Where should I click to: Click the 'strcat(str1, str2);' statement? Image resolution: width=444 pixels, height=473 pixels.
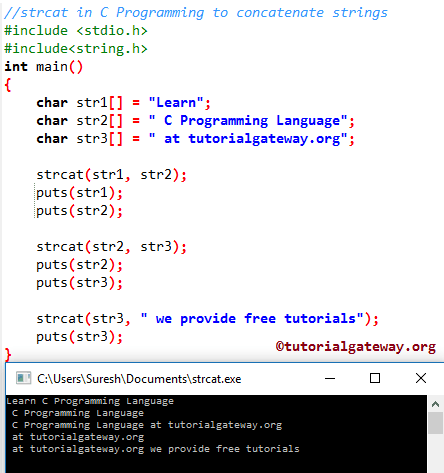(112, 175)
